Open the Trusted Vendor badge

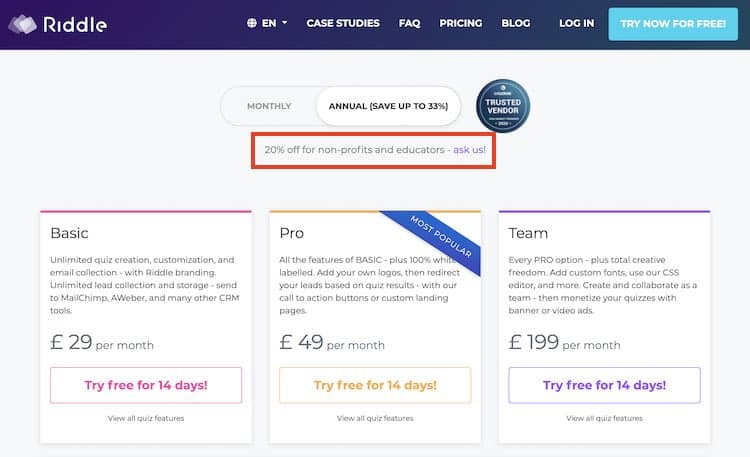(x=503, y=106)
